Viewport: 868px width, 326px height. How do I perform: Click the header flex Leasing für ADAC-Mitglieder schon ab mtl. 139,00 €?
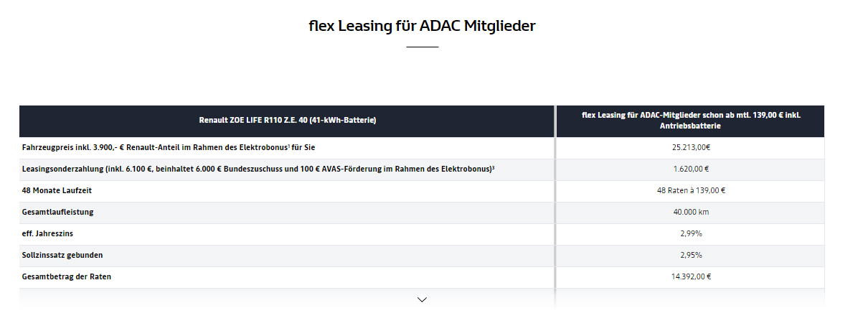(x=690, y=121)
